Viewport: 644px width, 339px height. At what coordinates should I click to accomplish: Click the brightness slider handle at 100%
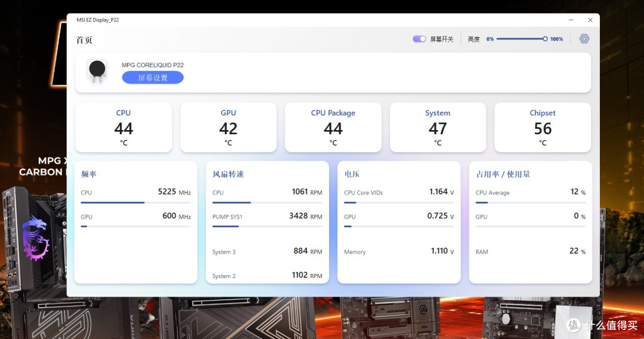point(545,39)
